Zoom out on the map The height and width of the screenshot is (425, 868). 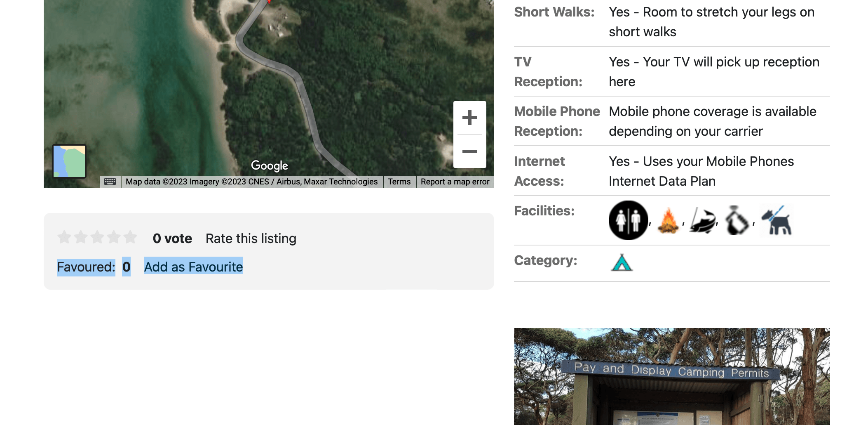(469, 151)
